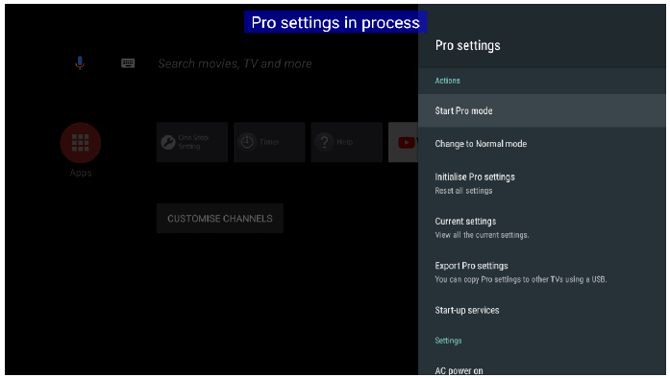Click the Pro settings panel title

click(x=467, y=45)
